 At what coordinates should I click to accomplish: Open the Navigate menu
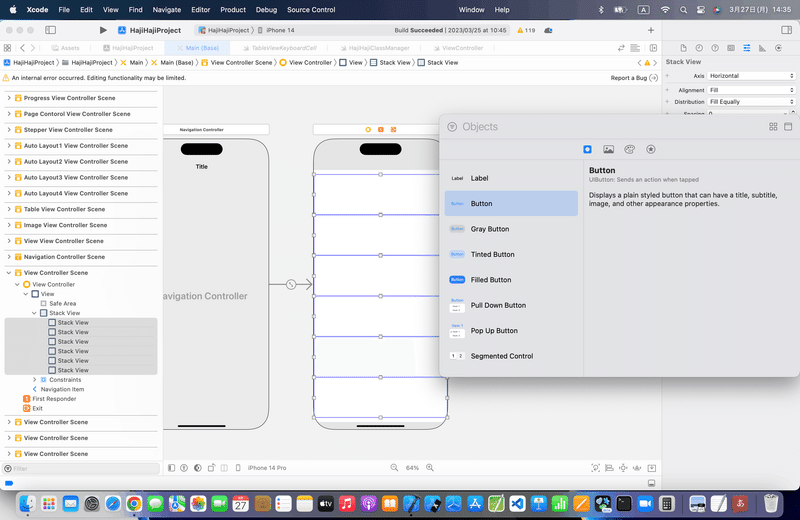coord(166,10)
